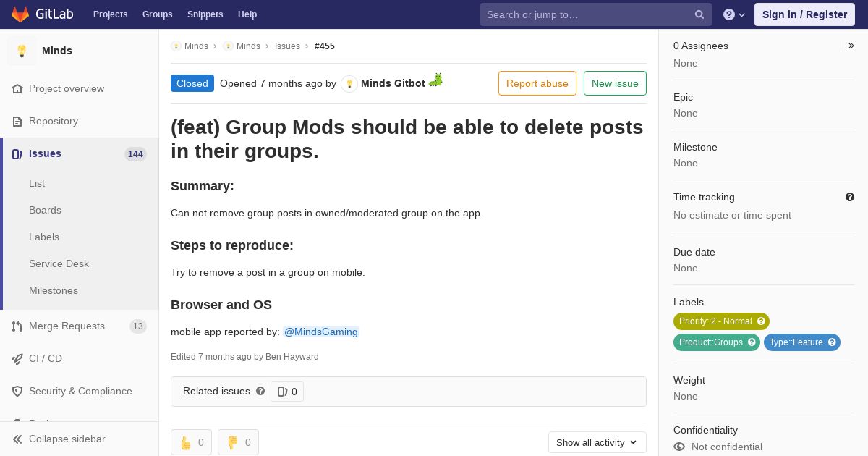Open Help in top navigation
This screenshot has height=456, width=868.
click(247, 14)
